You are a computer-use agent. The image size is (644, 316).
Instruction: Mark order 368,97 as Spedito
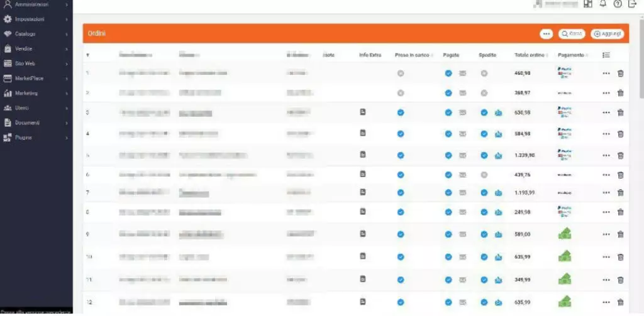pyautogui.click(x=484, y=93)
